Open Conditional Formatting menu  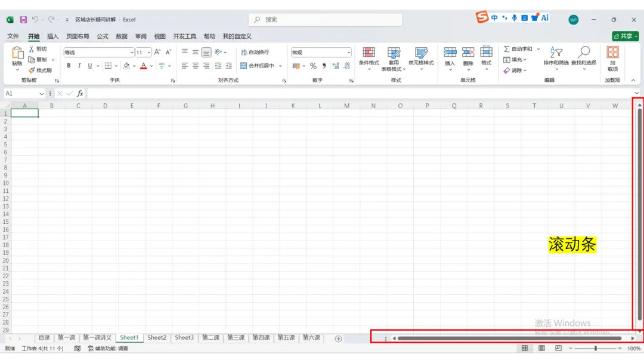pos(369,58)
